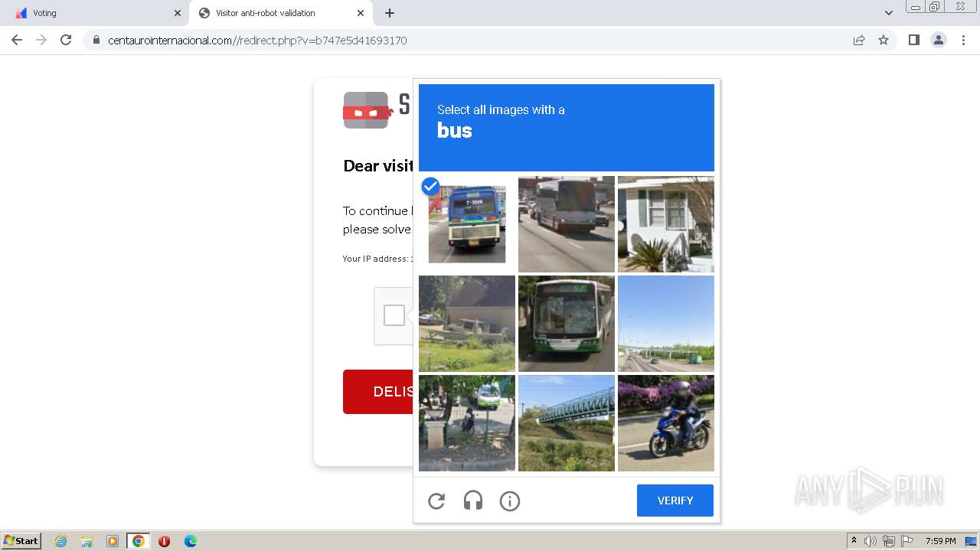Select the blue truss bridge image
980x551 pixels.
click(567, 423)
